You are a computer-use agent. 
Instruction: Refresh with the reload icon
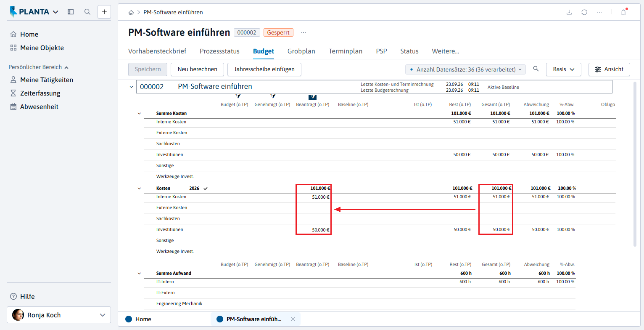tap(584, 12)
